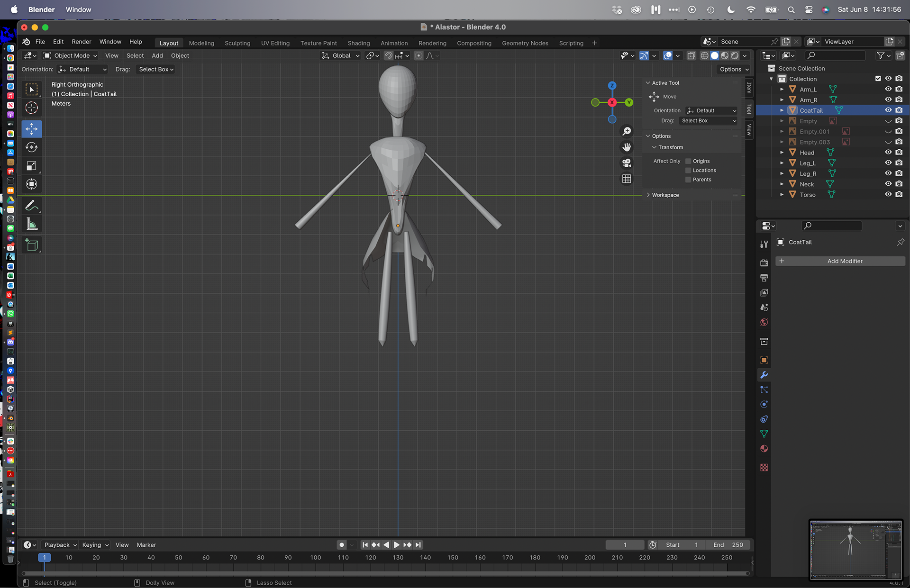Click the pan view hand icon
The width and height of the screenshot is (910, 588).
pos(627,147)
